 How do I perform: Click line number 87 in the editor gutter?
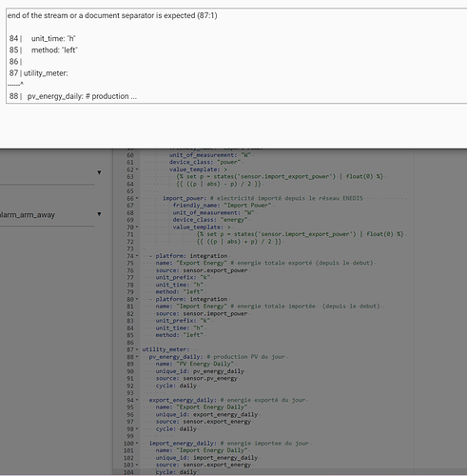point(130,349)
